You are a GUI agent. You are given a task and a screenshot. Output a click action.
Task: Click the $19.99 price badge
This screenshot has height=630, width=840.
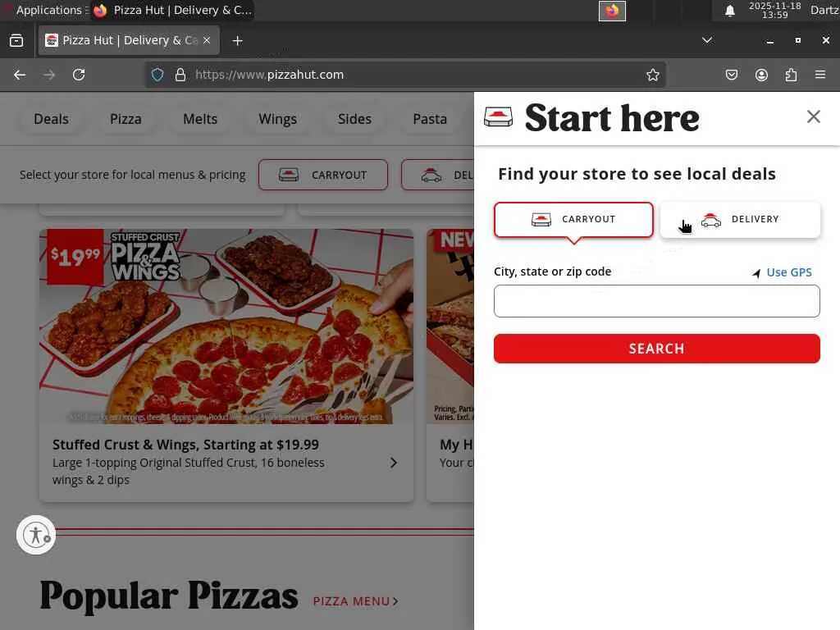75,257
